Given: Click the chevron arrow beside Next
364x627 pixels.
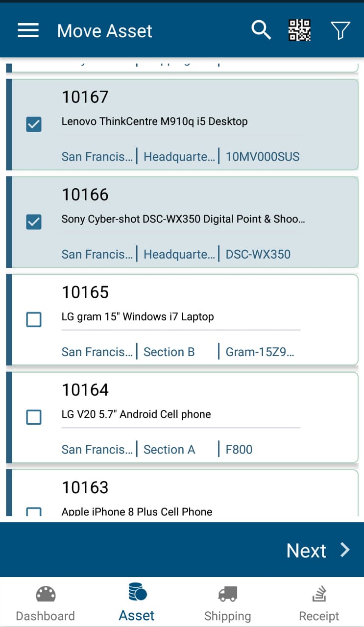Looking at the screenshot, I should pyautogui.click(x=345, y=550).
